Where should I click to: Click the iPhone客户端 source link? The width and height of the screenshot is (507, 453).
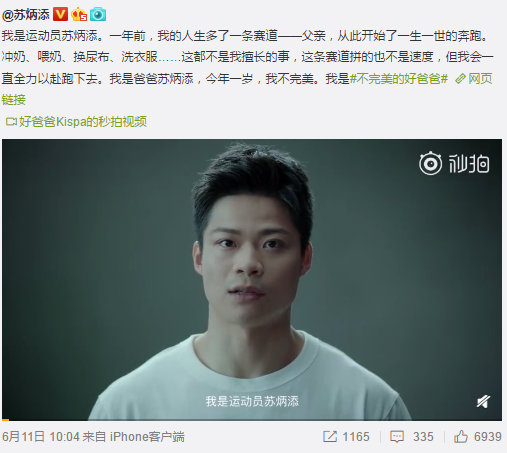click(x=147, y=437)
